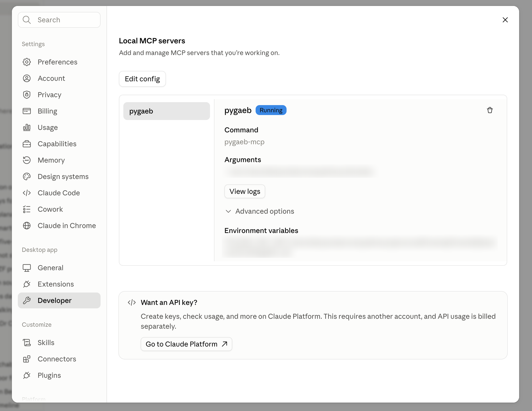The width and height of the screenshot is (532, 411).
Task: Open Claude in Chrome settings
Action: [59, 226]
